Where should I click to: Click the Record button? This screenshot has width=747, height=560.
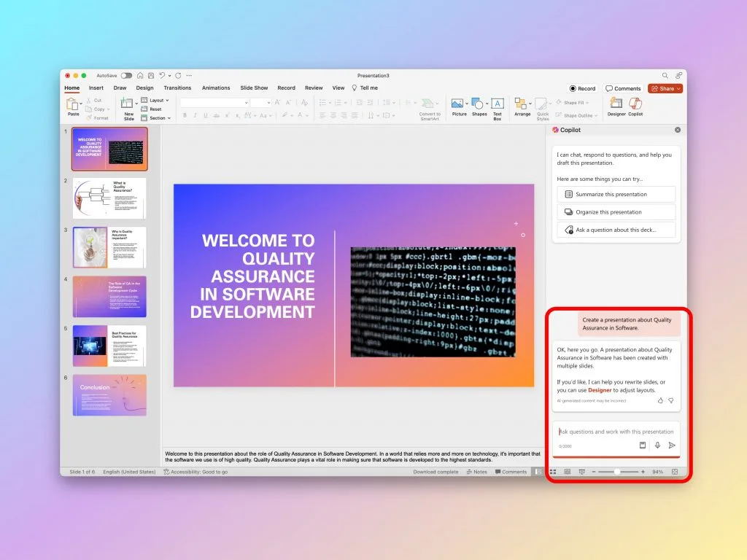coord(583,88)
